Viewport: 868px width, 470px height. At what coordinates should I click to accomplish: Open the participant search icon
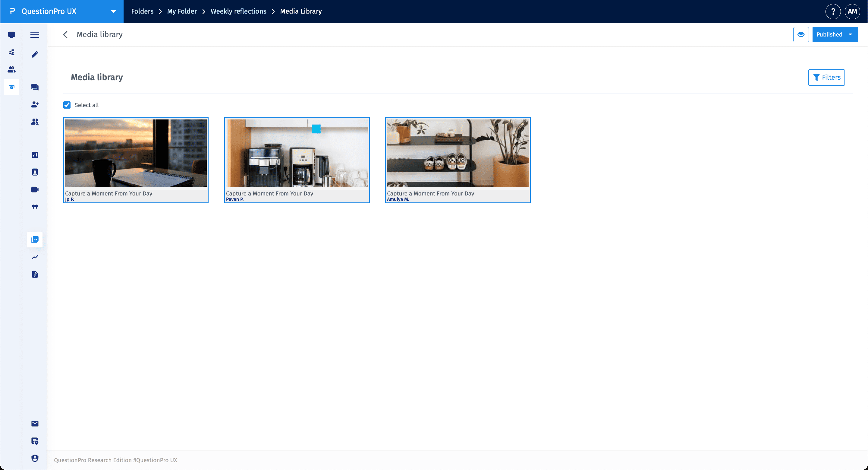click(x=35, y=122)
